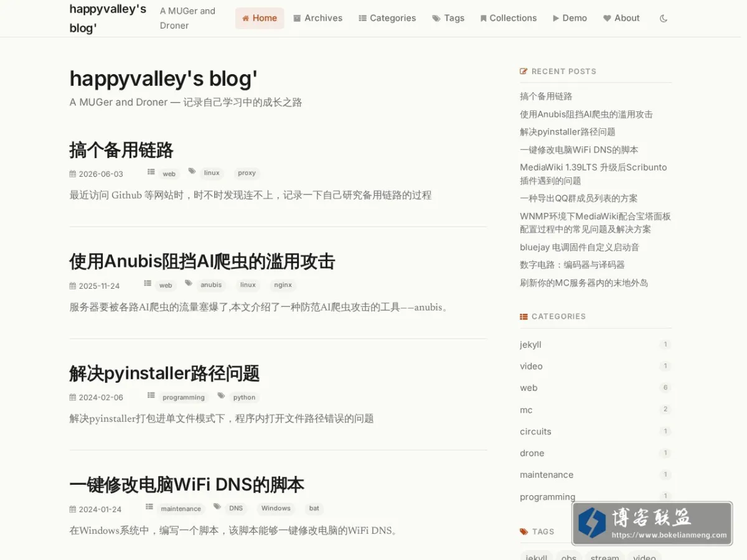Viewport: 747px width, 560px height.
Task: Select linux tag under Anubis post
Action: [x=248, y=285]
